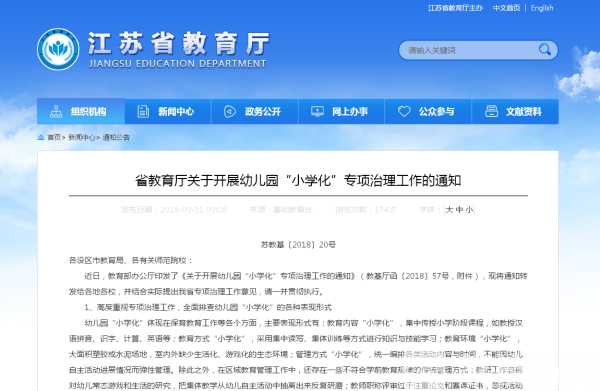Click the home icon in the breadcrumb
The height and width of the screenshot is (391, 600).
pos(41,137)
